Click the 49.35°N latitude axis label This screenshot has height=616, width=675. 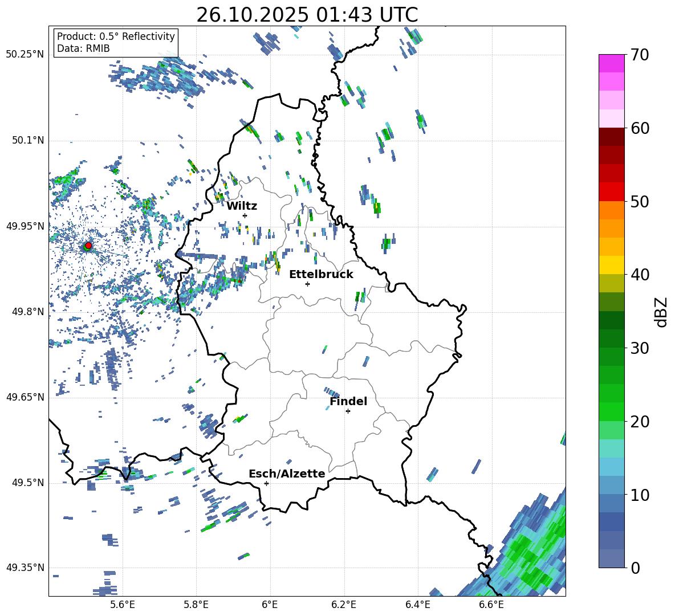tap(25, 568)
